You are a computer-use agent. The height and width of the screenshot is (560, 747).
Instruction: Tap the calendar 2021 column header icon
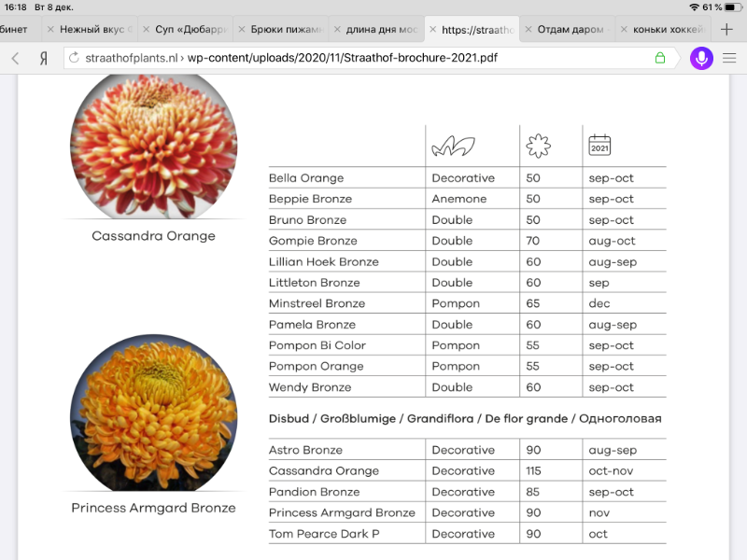click(x=599, y=146)
